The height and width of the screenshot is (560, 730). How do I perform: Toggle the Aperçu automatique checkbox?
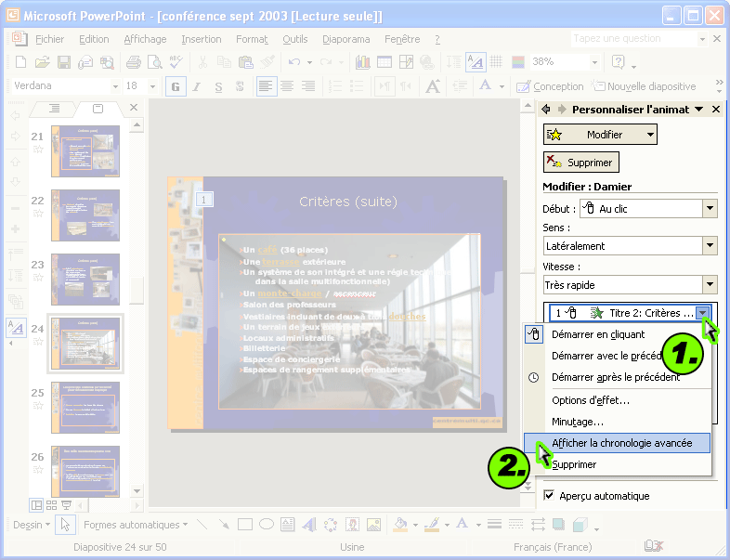(549, 496)
